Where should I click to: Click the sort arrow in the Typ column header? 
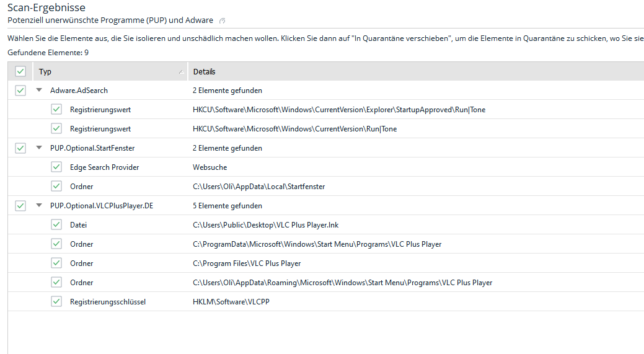(181, 72)
